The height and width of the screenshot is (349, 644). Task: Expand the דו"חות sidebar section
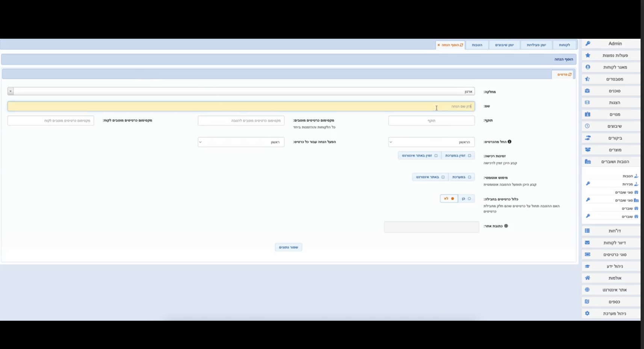pos(611,231)
